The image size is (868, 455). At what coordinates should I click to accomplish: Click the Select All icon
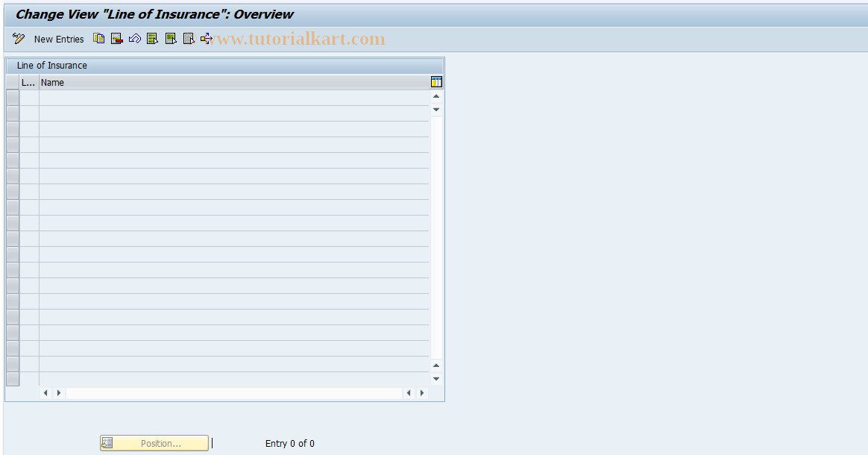(x=153, y=39)
